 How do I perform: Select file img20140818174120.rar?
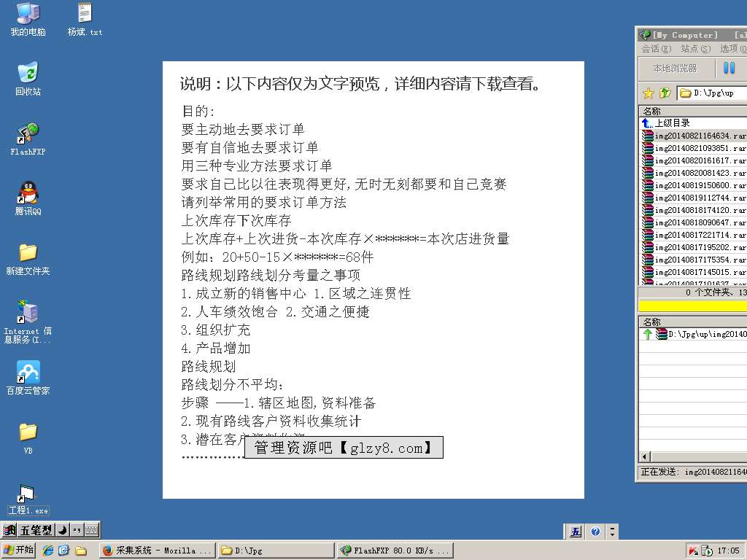pos(694,210)
